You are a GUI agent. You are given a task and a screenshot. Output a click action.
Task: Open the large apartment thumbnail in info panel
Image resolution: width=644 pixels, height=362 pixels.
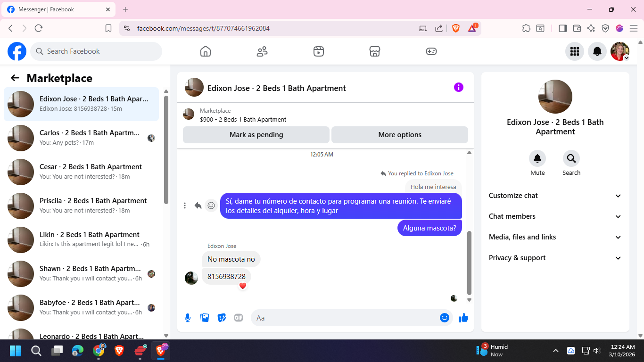(x=555, y=97)
